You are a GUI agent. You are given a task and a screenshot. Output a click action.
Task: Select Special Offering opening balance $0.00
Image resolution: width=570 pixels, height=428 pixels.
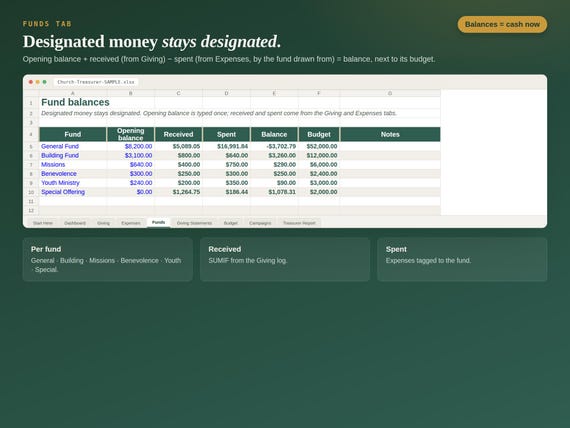pyautogui.click(x=131, y=192)
